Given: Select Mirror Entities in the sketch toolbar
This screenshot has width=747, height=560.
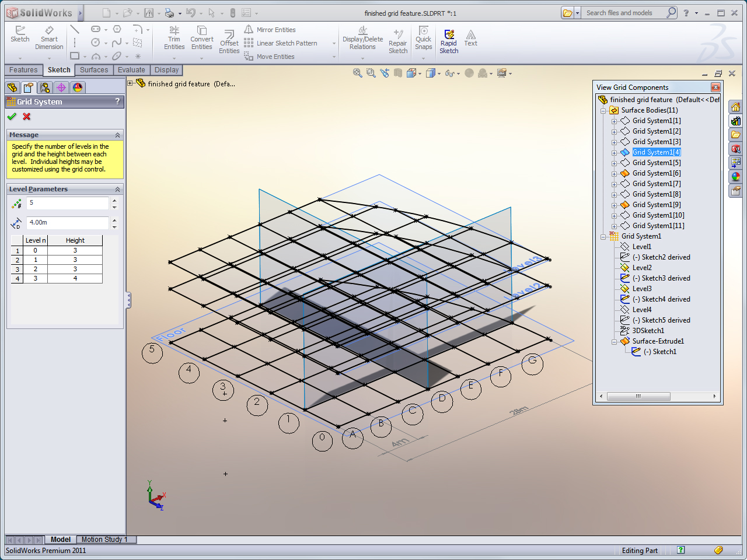Looking at the screenshot, I should 272,30.
